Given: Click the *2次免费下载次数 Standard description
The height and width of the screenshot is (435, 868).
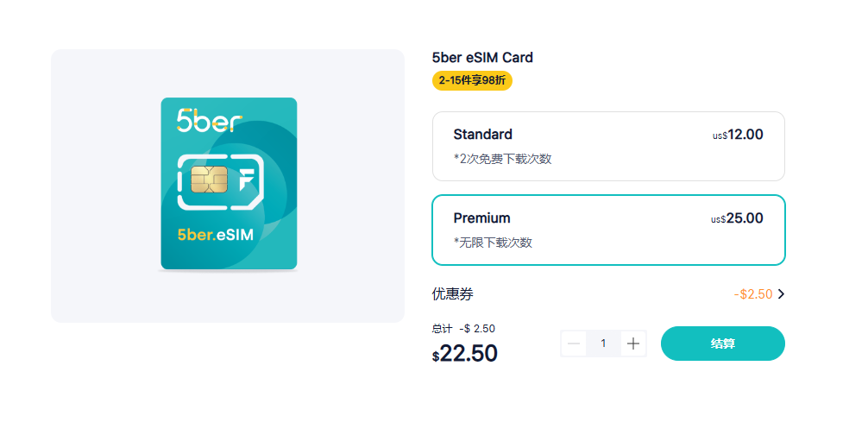Looking at the screenshot, I should [x=503, y=159].
